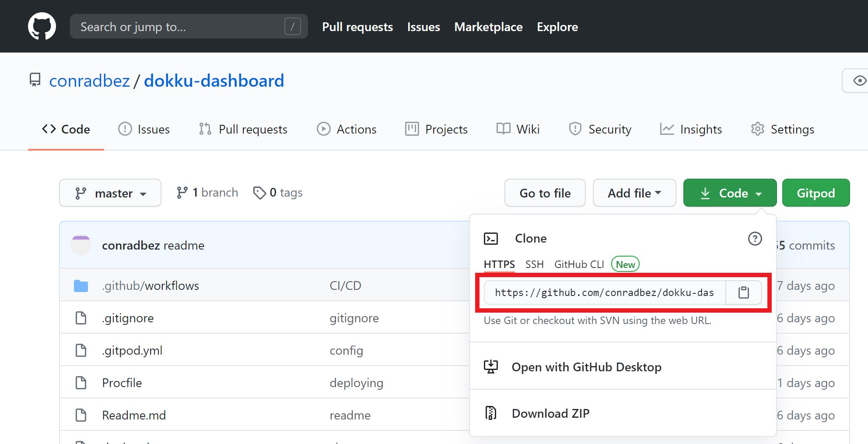
Task: Open Issues in top navigation bar
Action: click(x=423, y=27)
